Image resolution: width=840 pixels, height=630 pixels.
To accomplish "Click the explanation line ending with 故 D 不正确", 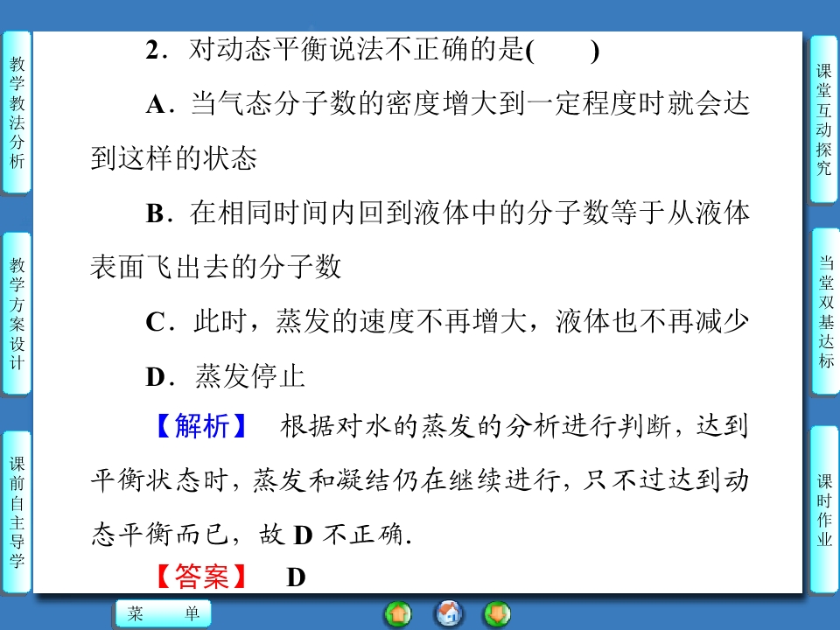I will tap(254, 535).
